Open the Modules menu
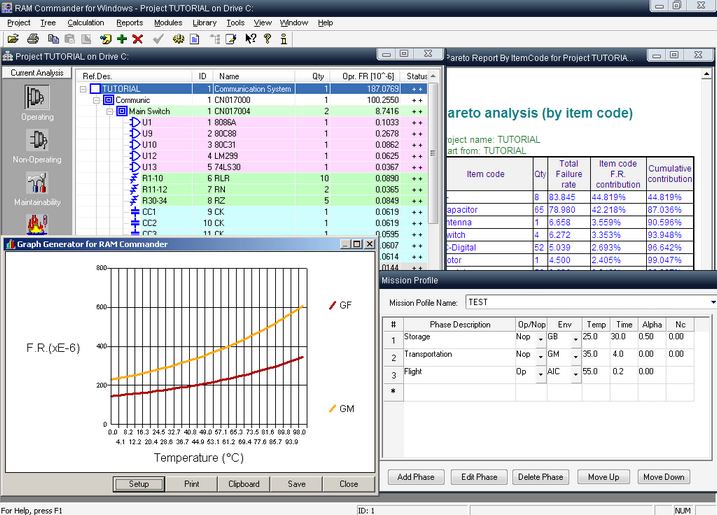Screen dimensions: 717x515 [x=168, y=23]
